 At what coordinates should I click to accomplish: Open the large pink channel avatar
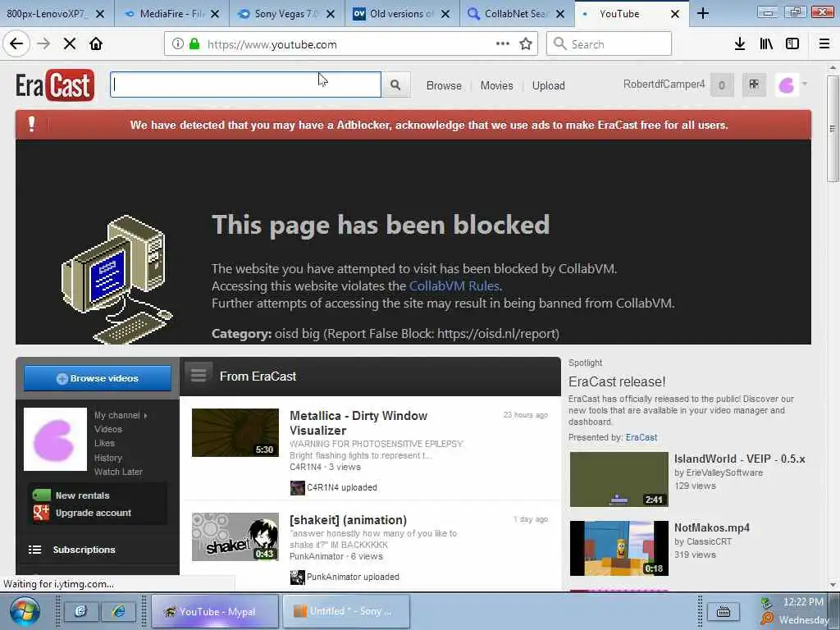pos(55,440)
